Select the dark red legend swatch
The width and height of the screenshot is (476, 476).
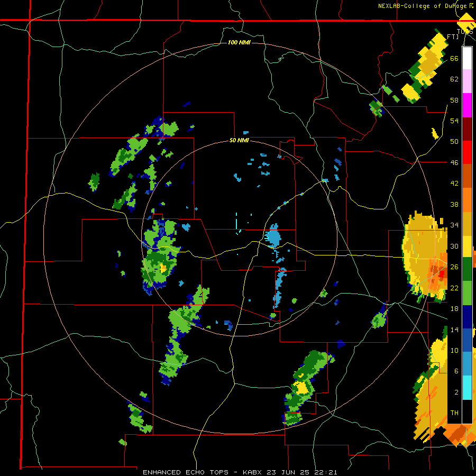[x=467, y=129]
